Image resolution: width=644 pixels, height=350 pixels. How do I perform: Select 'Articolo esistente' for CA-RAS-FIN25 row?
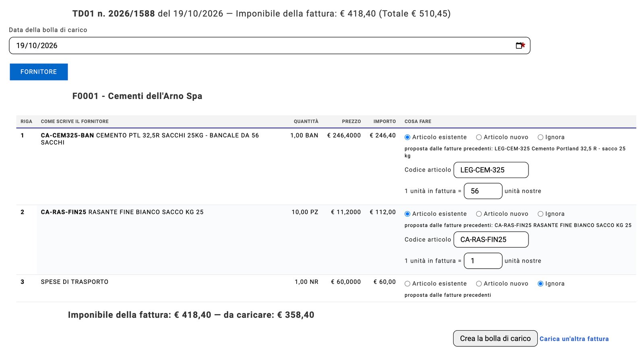click(x=407, y=214)
